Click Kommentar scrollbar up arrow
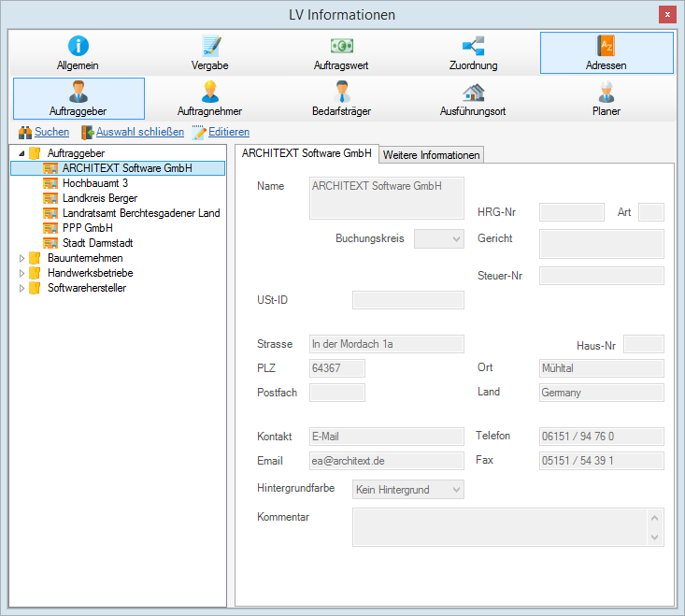Viewport: 685px width, 616px height. 654,518
